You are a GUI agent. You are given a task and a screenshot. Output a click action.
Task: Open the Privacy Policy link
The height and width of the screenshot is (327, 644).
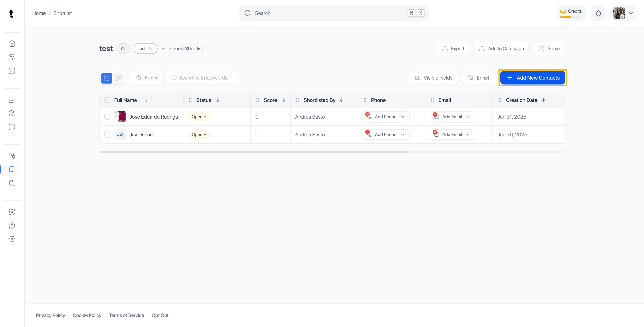pos(51,315)
